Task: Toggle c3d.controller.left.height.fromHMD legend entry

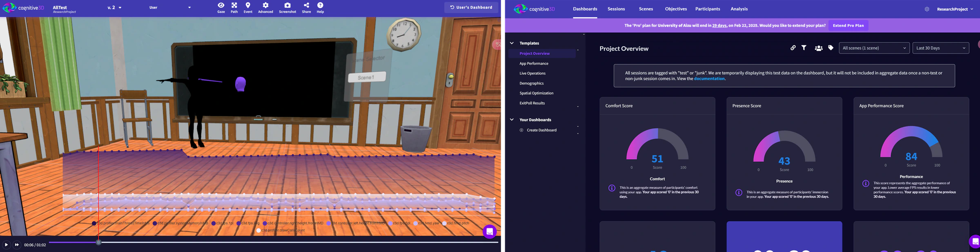Action: click(x=356, y=223)
